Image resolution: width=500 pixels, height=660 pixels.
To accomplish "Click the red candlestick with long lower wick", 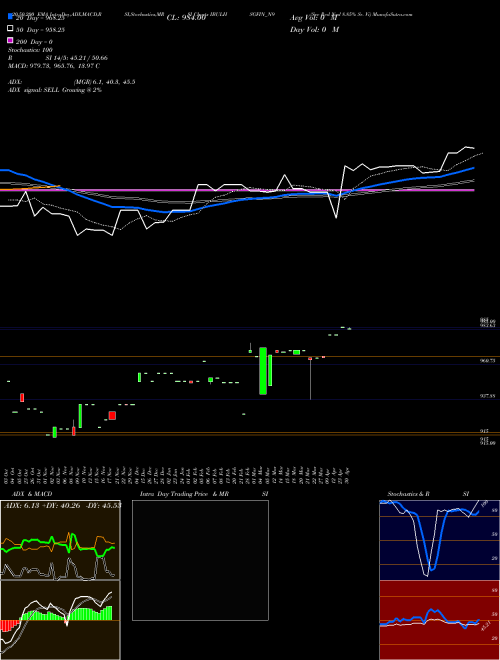I will pyautogui.click(x=310, y=378).
